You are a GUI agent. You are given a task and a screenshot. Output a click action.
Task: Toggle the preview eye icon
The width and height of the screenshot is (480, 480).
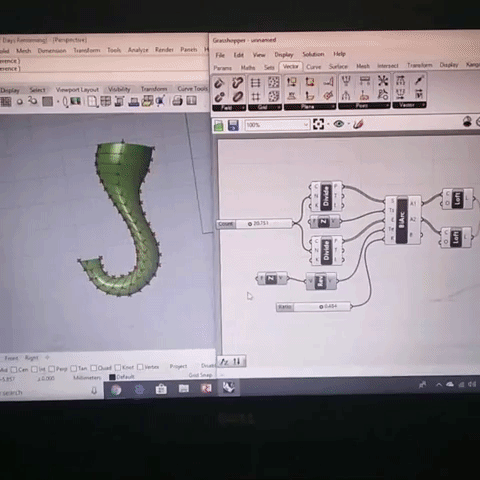tap(339, 124)
